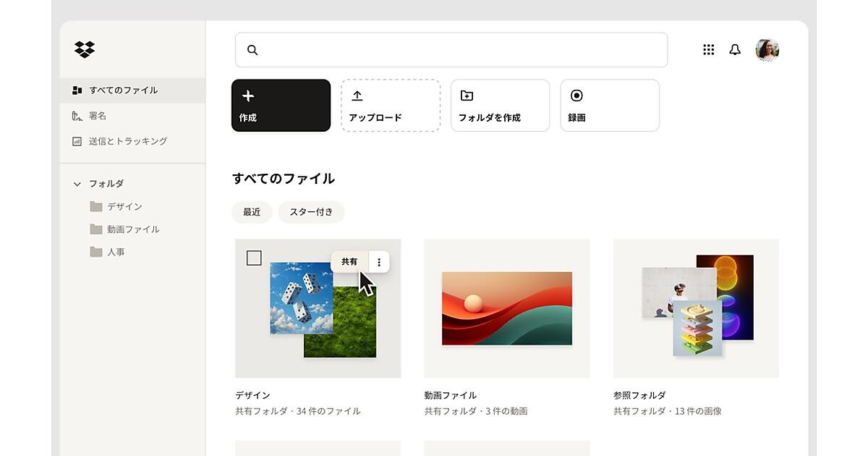Click the 録画 record button
The width and height of the screenshot is (868, 456).
coord(610,106)
